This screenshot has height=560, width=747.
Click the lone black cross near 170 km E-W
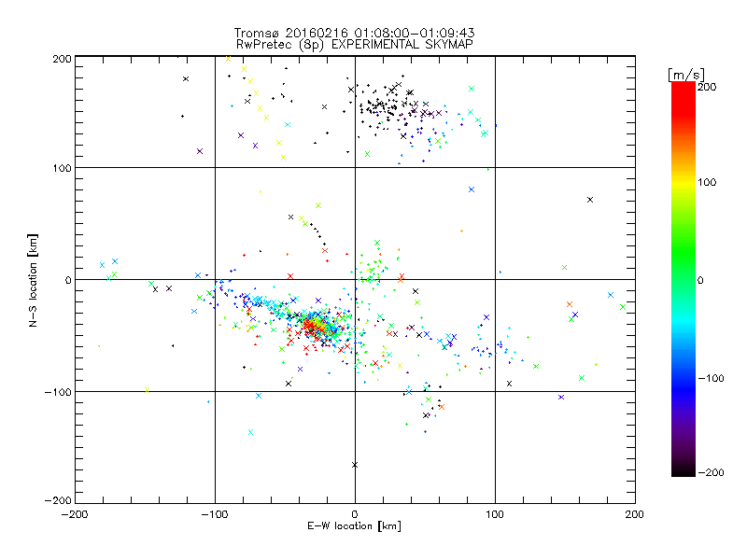[x=590, y=200]
